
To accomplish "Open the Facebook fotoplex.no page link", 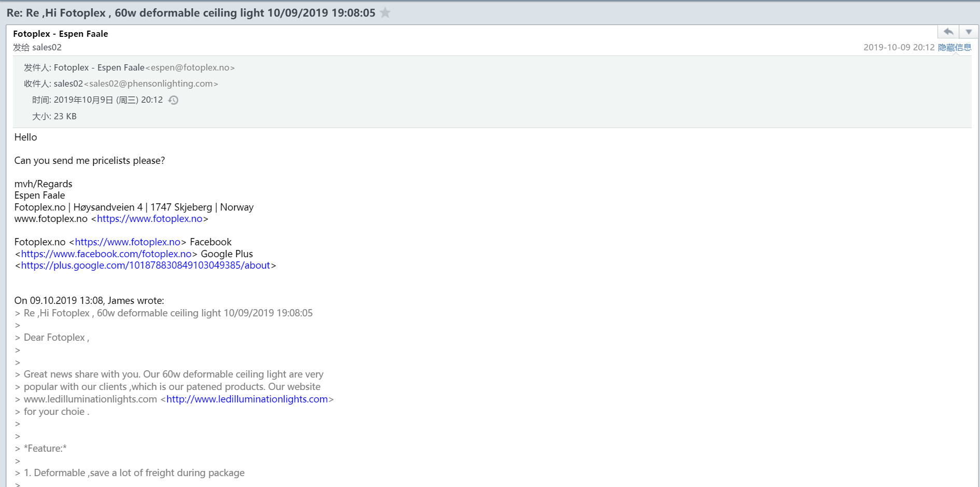I will pyautogui.click(x=106, y=254).
